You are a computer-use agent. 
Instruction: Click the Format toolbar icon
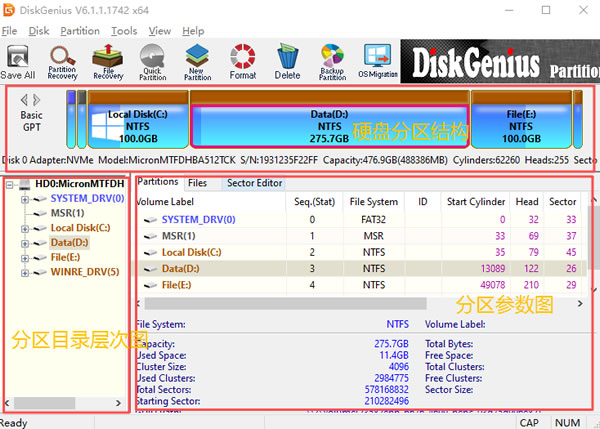pyautogui.click(x=243, y=60)
